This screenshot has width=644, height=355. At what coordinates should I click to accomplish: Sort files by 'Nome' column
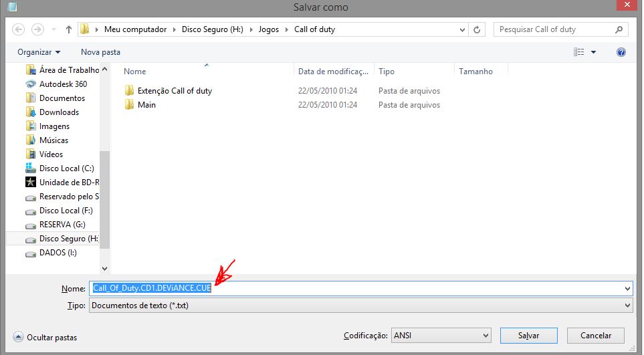pyautogui.click(x=134, y=72)
